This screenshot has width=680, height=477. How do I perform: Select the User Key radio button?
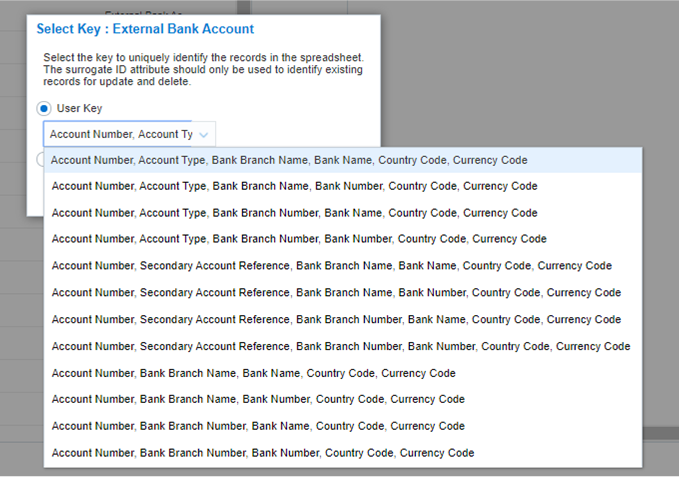pyautogui.click(x=43, y=108)
